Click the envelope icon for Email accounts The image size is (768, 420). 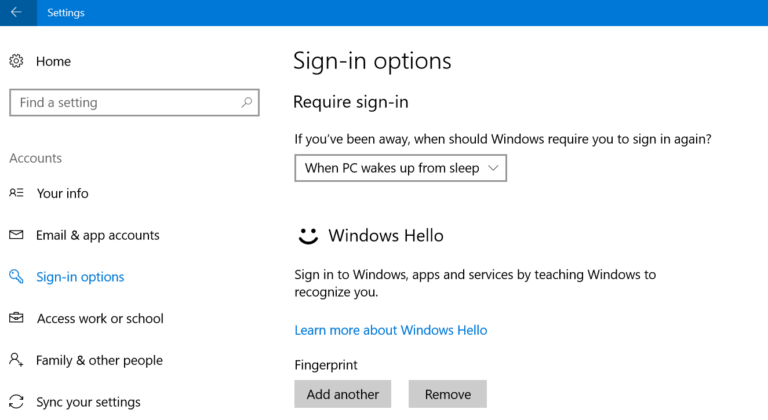click(x=16, y=235)
